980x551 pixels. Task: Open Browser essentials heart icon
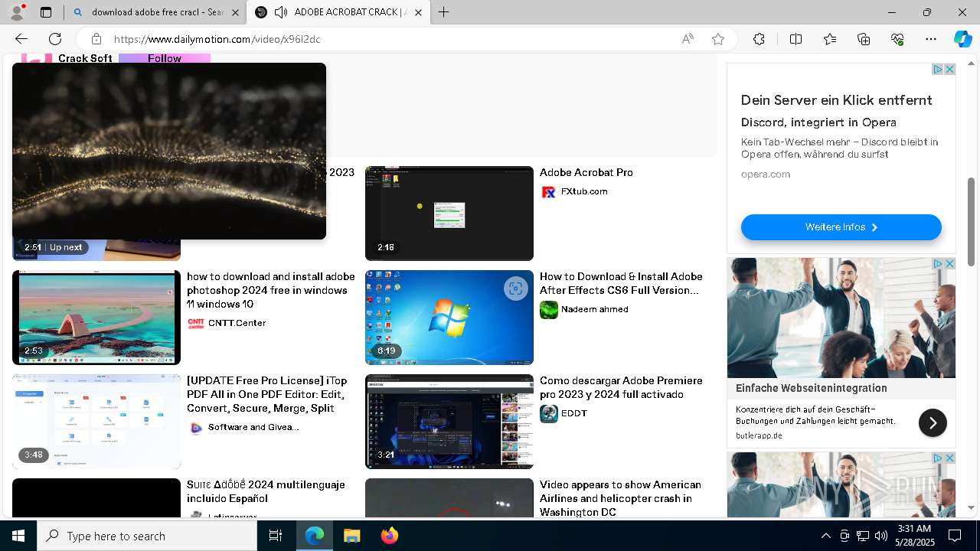click(x=897, y=39)
